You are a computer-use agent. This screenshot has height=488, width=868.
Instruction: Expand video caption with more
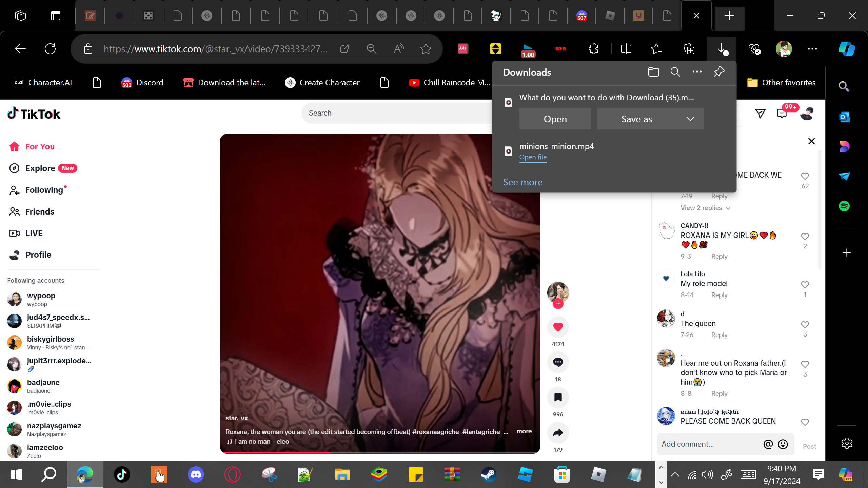point(524,431)
